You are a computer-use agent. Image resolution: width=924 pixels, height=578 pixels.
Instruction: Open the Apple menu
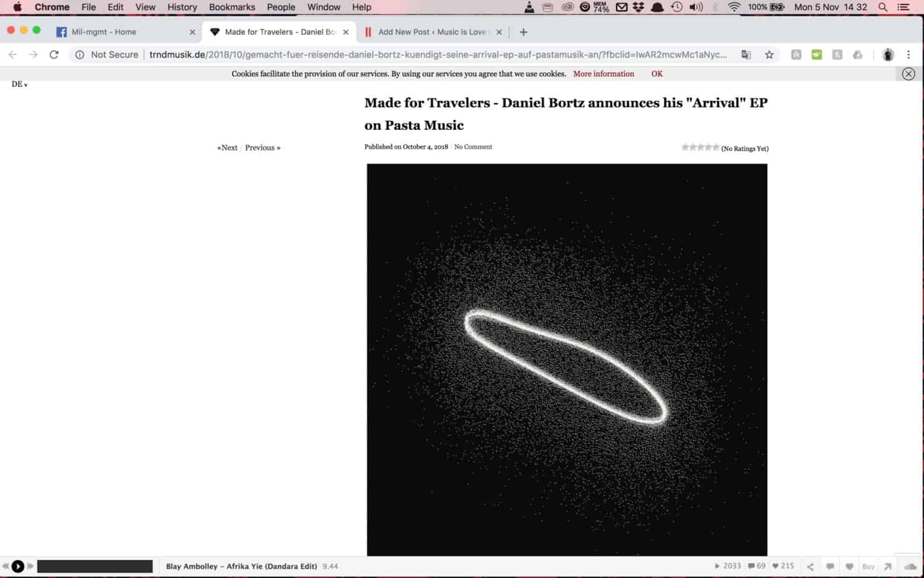pos(17,7)
